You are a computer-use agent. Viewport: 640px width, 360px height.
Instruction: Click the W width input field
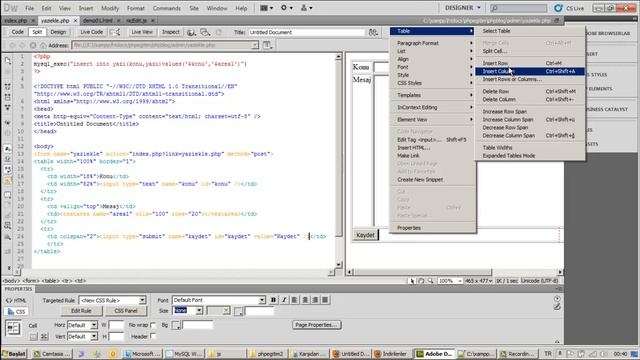(x=116, y=325)
